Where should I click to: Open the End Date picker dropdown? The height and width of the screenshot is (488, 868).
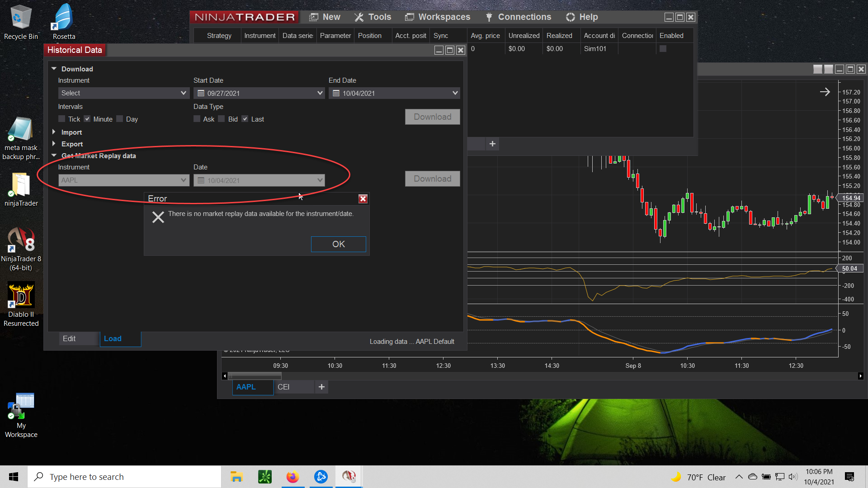pos(454,93)
